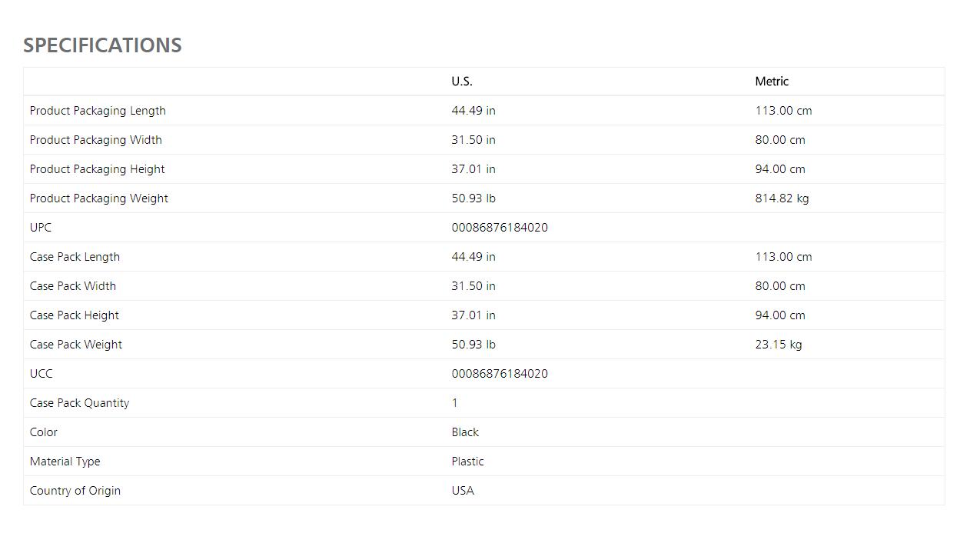This screenshot has width=980, height=550.
Task: Click the Case Pack Height label
Action: (75, 315)
